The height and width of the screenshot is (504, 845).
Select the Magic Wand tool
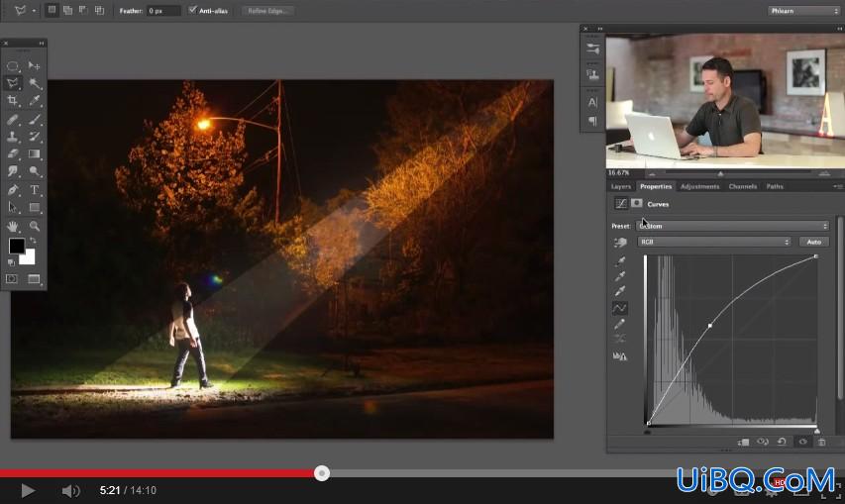pyautogui.click(x=34, y=83)
